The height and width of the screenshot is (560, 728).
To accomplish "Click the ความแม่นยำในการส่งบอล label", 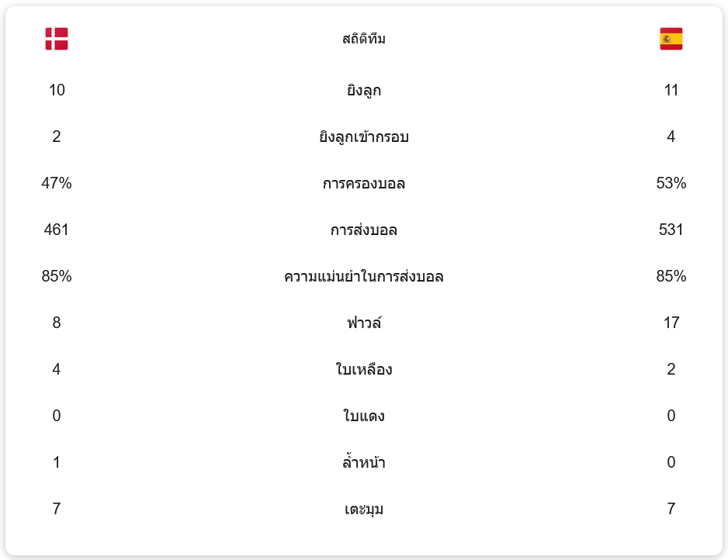I will click(x=364, y=277).
